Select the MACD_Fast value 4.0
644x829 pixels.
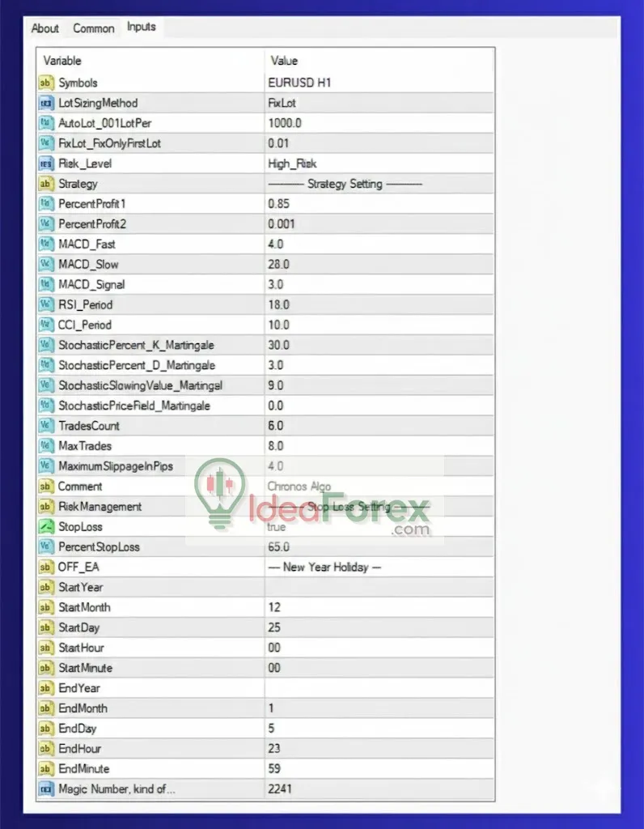pyautogui.click(x=276, y=244)
